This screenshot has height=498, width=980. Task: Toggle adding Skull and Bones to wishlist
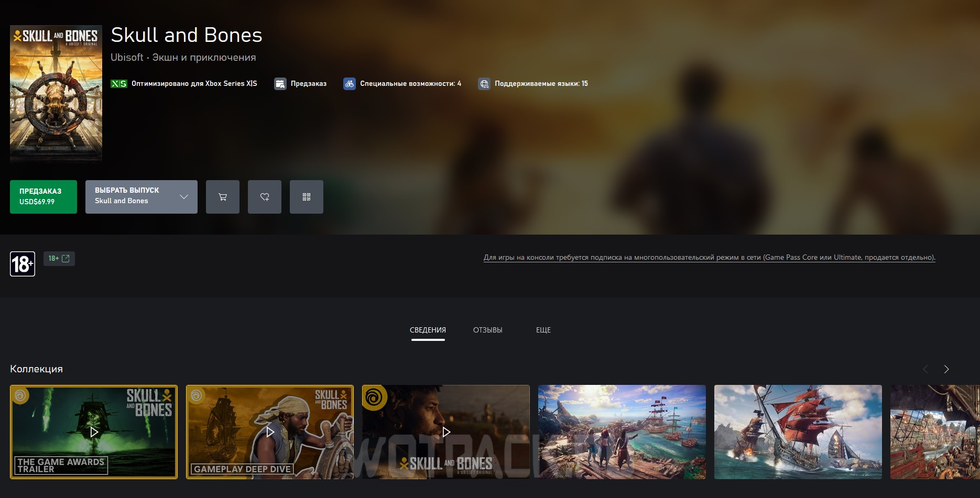pyautogui.click(x=264, y=196)
